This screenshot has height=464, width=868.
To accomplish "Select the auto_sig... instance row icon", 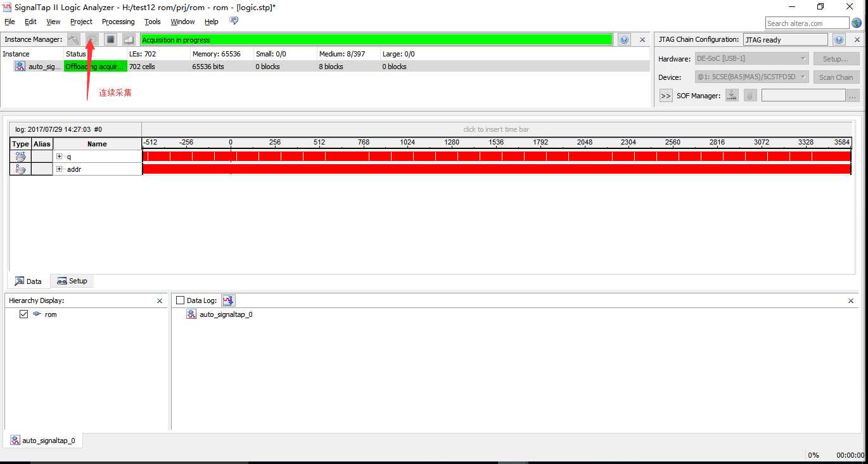I will (20, 67).
